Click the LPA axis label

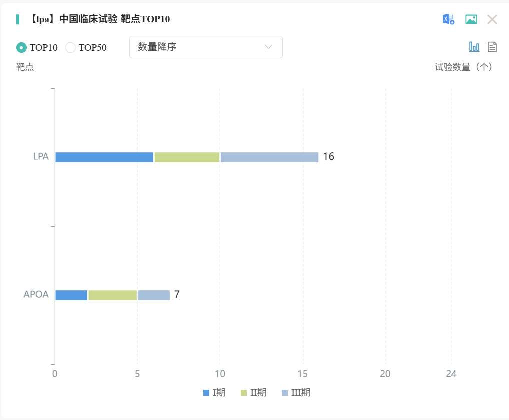click(x=41, y=157)
